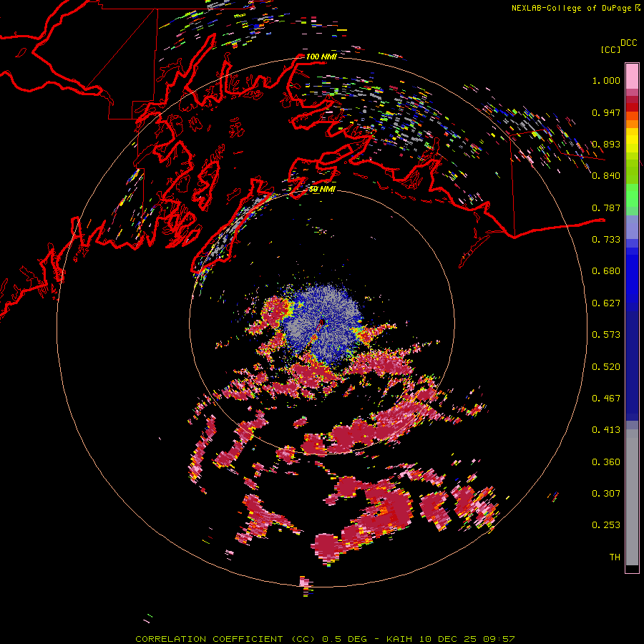Select the 0.733 scale value

(x=606, y=240)
